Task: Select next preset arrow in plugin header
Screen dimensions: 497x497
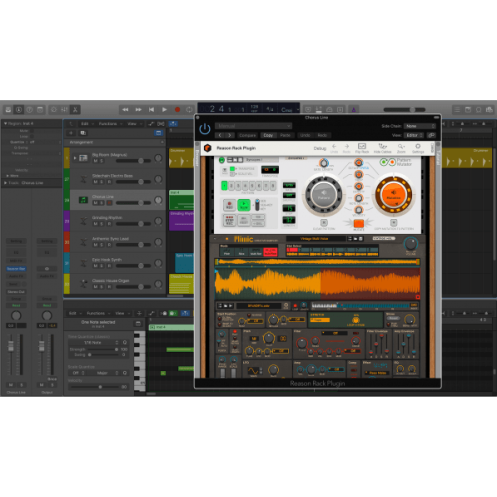Action: pos(230,135)
